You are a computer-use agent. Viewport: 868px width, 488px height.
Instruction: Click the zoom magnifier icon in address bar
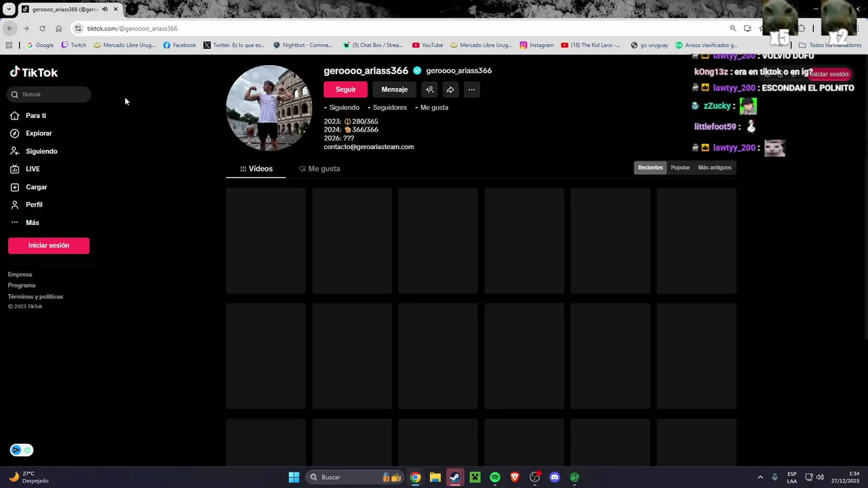pyautogui.click(x=733, y=28)
